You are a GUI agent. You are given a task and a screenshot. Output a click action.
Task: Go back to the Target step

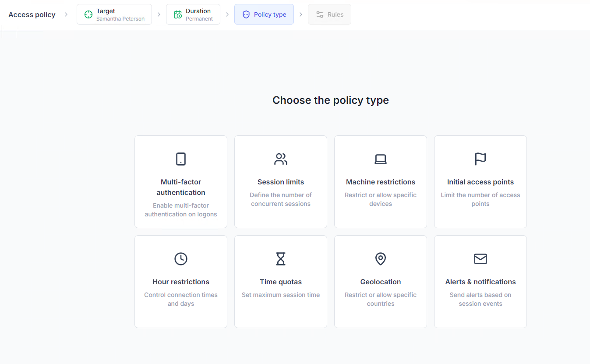click(114, 14)
